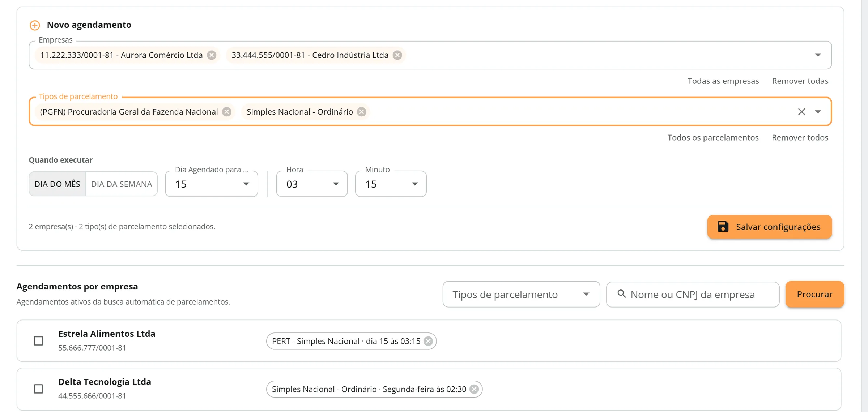Click the Quando executar label
868x412 pixels.
(x=61, y=160)
